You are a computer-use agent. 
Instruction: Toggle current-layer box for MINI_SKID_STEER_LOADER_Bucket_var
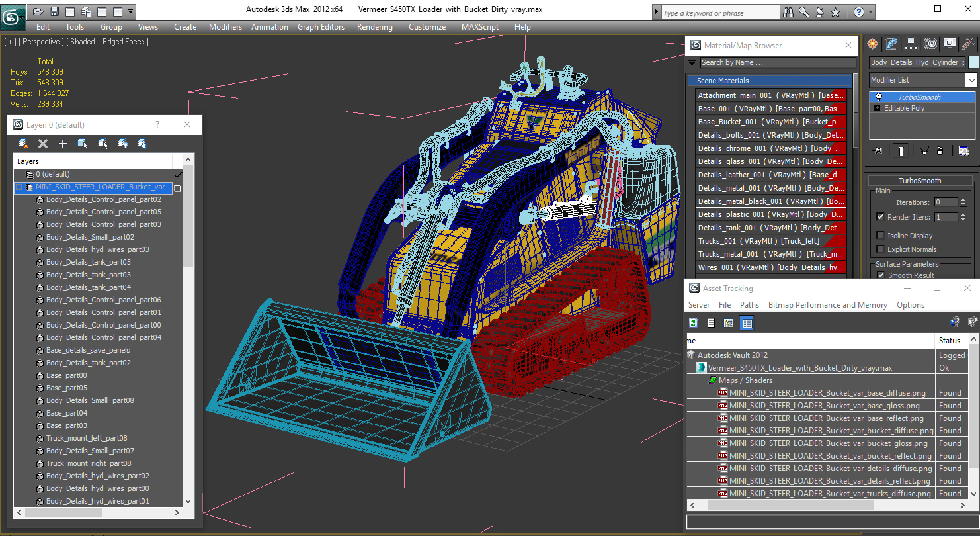(x=177, y=188)
